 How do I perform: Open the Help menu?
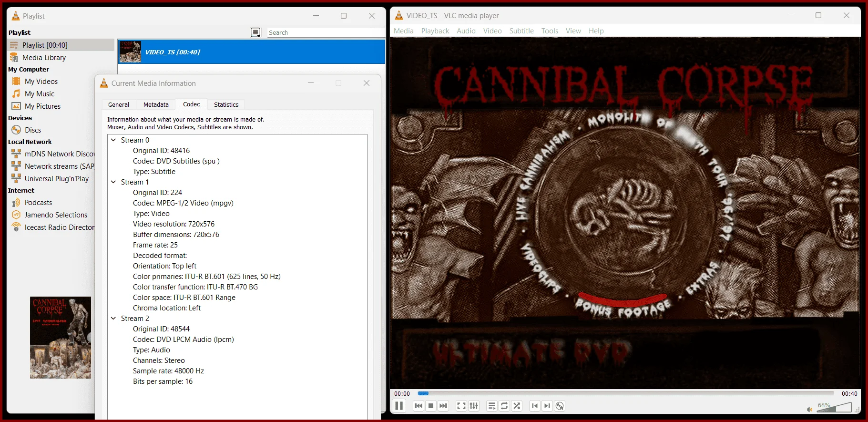596,31
